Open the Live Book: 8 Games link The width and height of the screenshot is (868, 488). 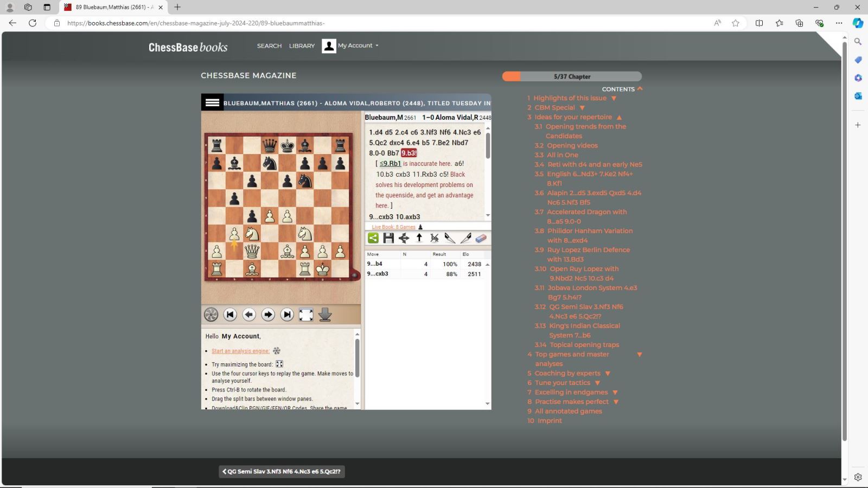(393, 227)
